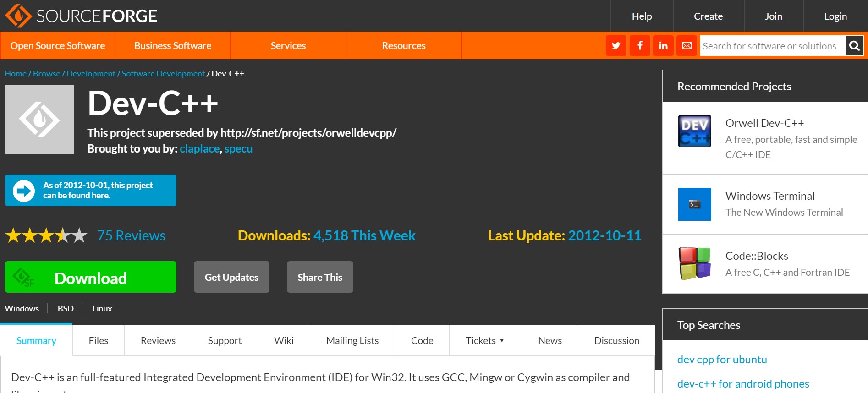
Task: Share via the LinkedIn icon
Action: (x=663, y=46)
